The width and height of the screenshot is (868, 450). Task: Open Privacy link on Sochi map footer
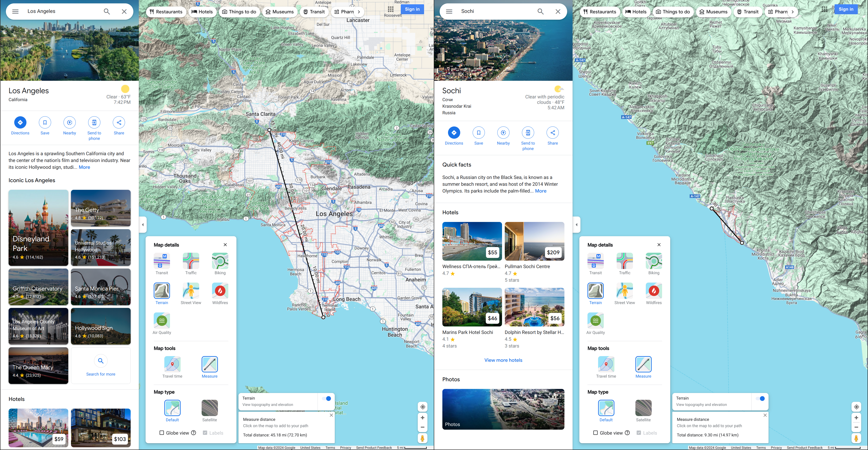pos(776,448)
